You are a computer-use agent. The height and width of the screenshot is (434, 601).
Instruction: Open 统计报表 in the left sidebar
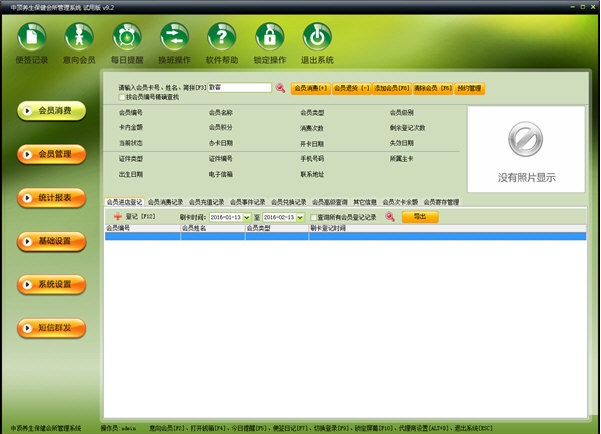(51, 198)
